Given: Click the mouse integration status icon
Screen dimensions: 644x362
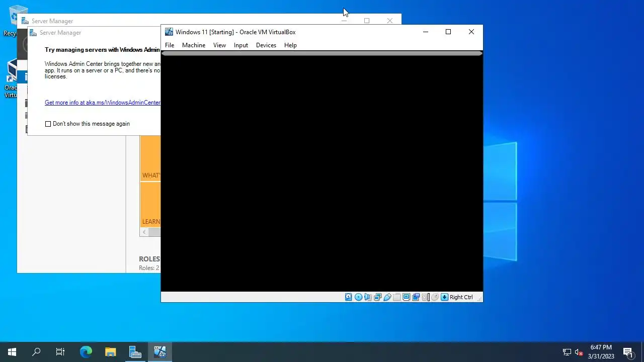Looking at the screenshot, I should click(435, 297).
